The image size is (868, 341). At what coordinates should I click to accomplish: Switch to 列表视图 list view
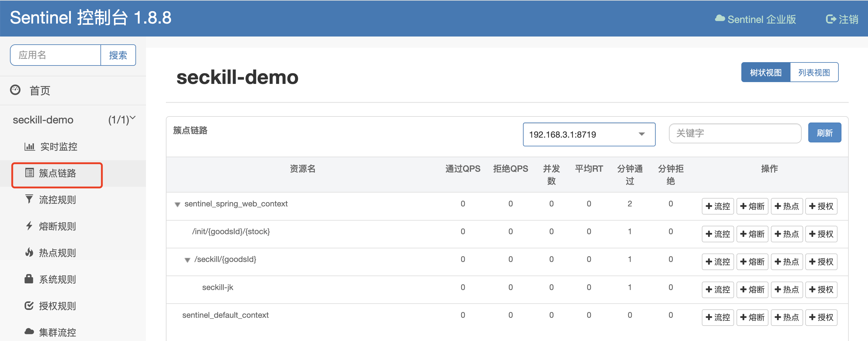click(x=814, y=72)
